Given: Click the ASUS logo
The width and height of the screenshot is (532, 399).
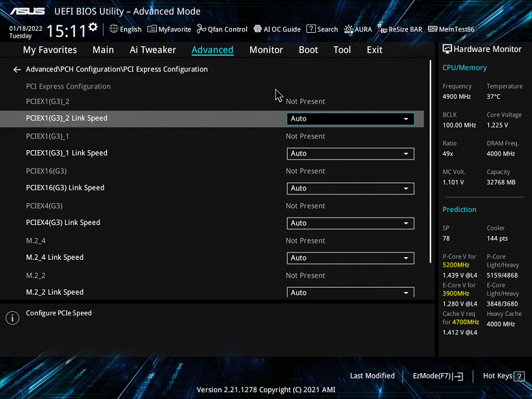Looking at the screenshot, I should tap(27, 11).
